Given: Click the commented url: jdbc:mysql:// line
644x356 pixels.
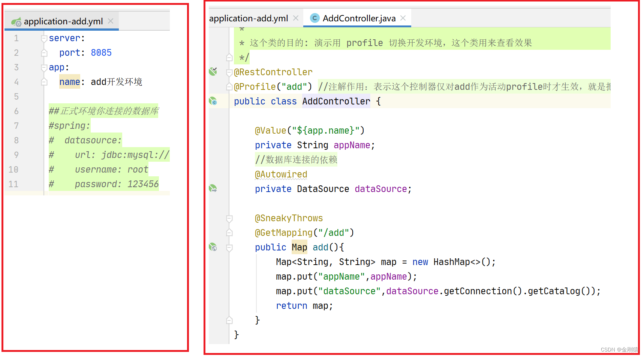Looking at the screenshot, I should click(109, 155).
